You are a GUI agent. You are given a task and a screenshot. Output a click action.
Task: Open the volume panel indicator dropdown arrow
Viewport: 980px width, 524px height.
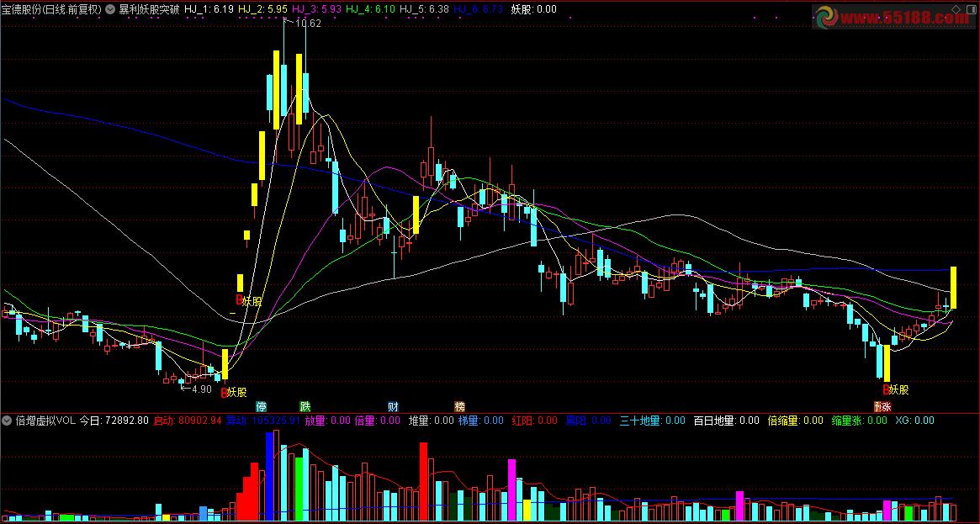(x=7, y=421)
